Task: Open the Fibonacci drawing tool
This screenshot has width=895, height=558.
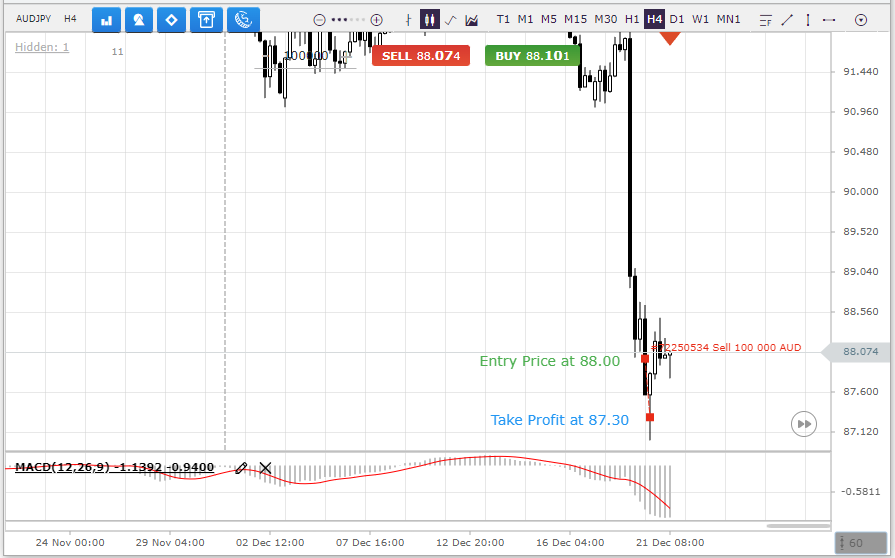Action: [765, 21]
